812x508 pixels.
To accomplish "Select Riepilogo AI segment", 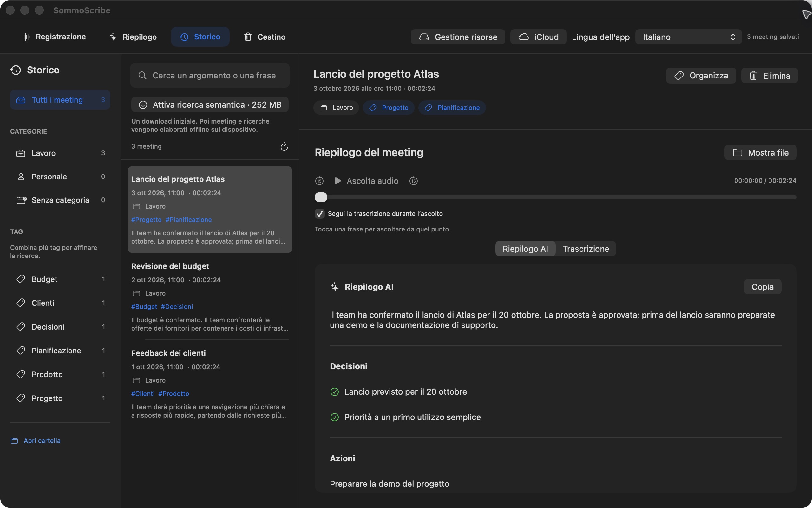I will pos(525,249).
